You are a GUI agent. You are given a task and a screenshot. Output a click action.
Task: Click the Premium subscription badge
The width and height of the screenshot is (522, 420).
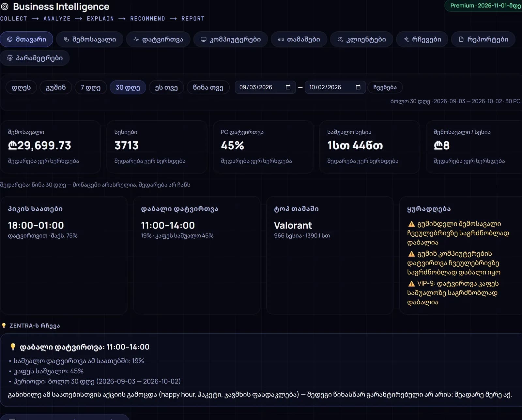click(x=484, y=6)
